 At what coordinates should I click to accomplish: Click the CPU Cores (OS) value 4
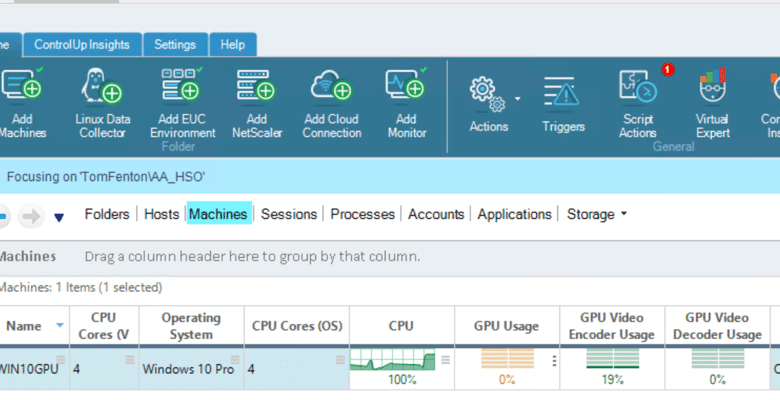251,369
